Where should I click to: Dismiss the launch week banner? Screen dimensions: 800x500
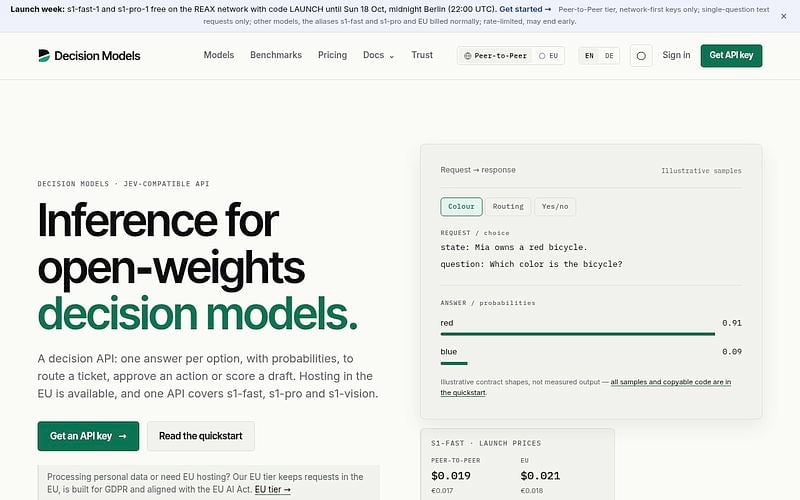[783, 16]
